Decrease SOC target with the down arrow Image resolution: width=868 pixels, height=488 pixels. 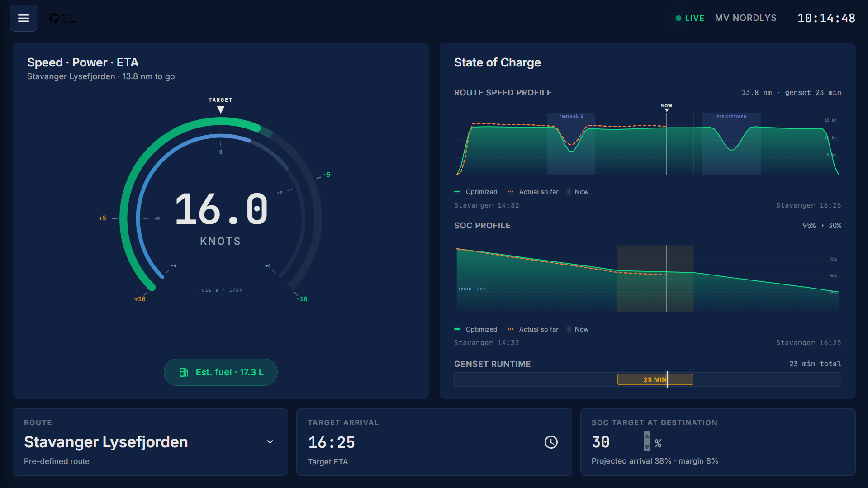coord(647,447)
